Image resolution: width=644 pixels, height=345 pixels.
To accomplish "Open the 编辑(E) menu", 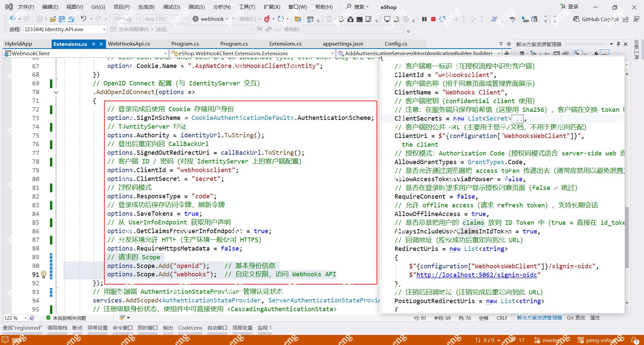I will pyautogui.click(x=50, y=7).
